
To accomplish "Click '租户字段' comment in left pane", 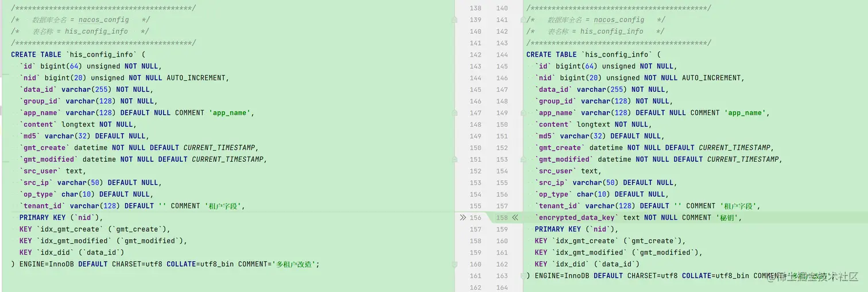I will pos(224,205).
